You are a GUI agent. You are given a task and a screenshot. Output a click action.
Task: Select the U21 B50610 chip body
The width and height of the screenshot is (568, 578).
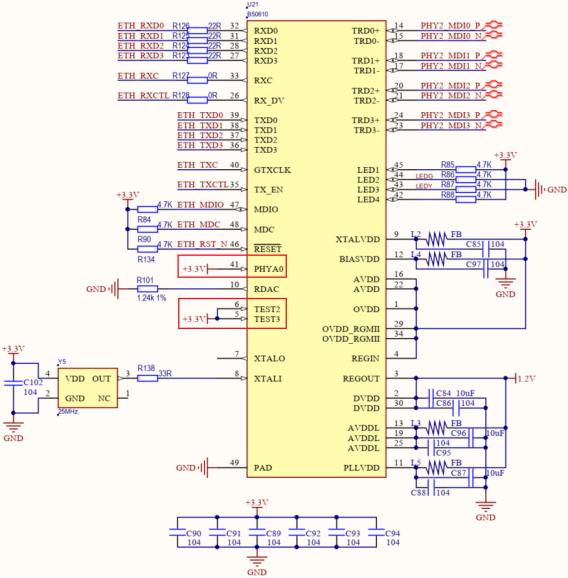(x=316, y=249)
